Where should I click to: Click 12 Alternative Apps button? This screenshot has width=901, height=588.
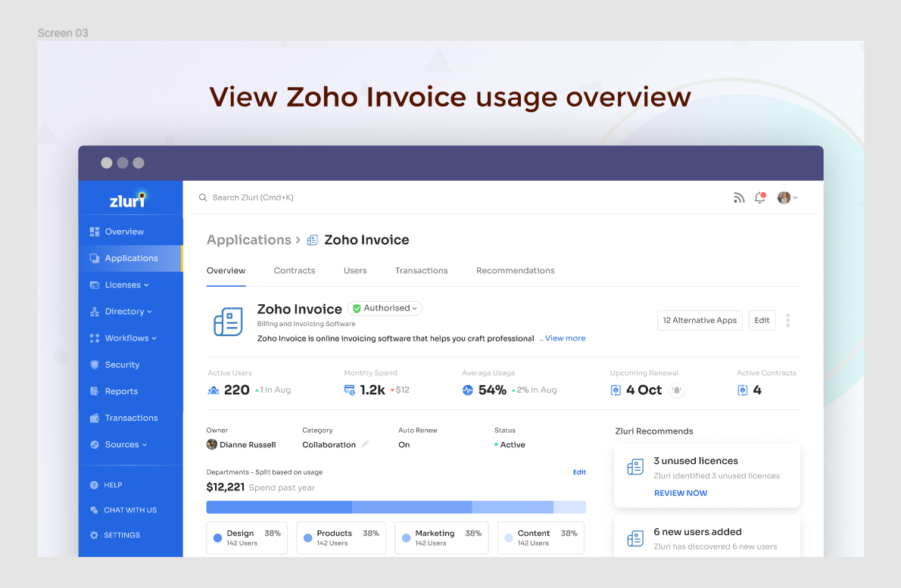point(700,320)
